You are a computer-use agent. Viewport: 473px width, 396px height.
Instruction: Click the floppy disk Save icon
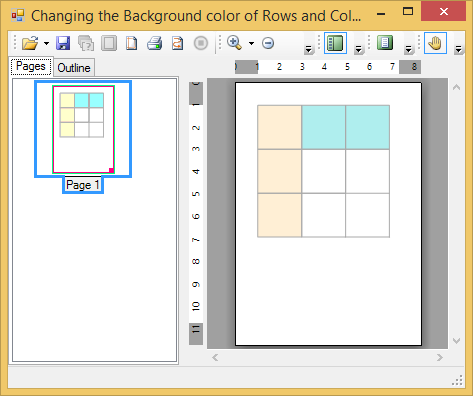(63, 43)
